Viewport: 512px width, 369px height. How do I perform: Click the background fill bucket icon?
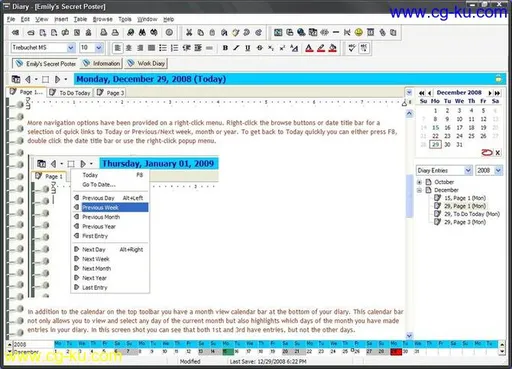[x=332, y=48]
